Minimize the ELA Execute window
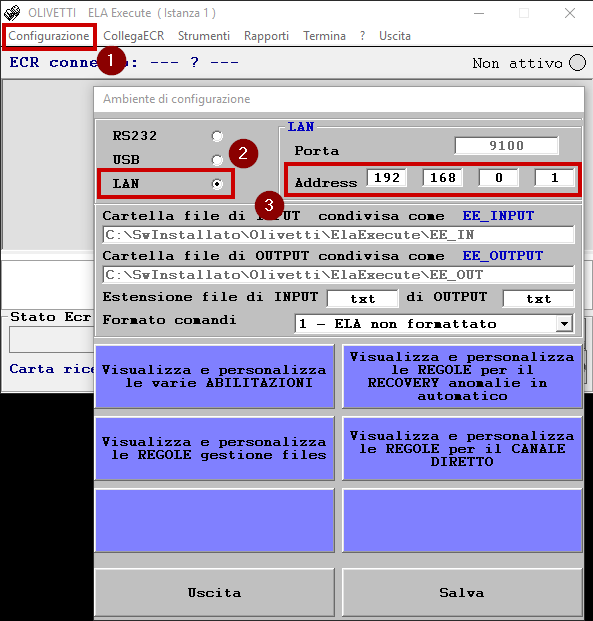 pos(479,13)
